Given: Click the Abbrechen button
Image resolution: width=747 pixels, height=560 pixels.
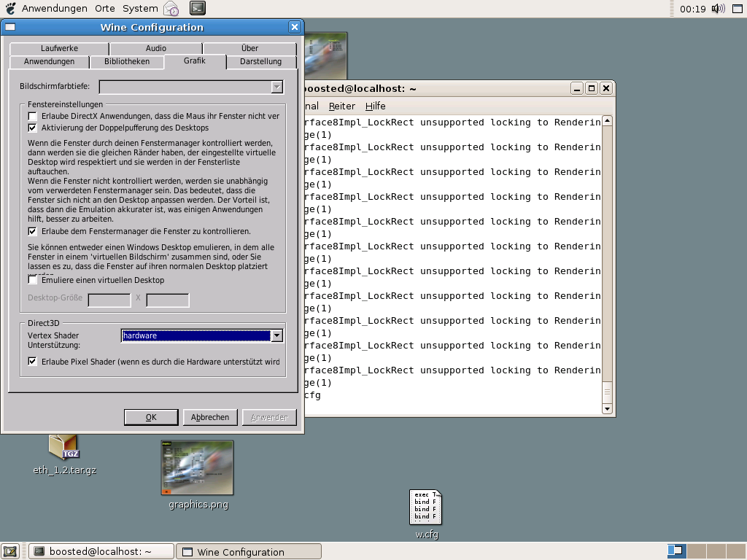Looking at the screenshot, I should point(210,417).
